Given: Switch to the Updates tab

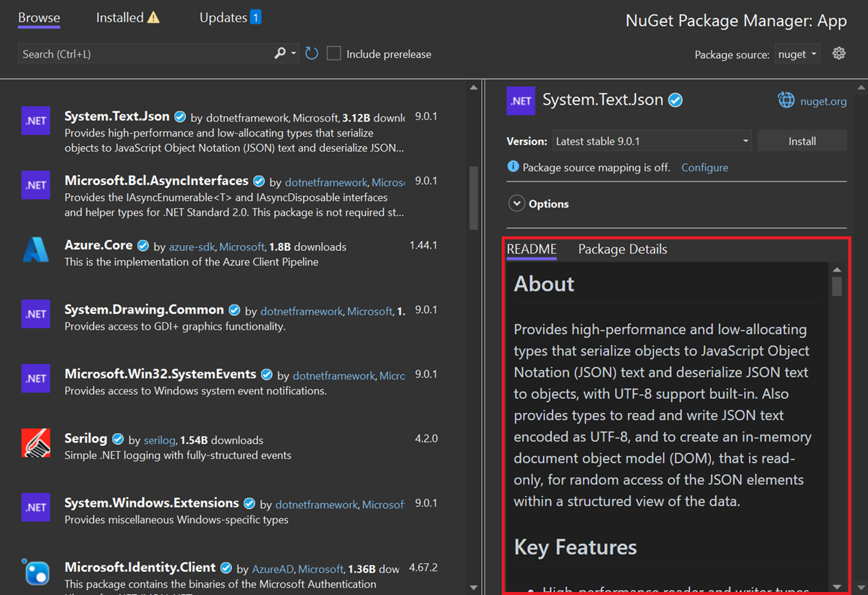Looking at the screenshot, I should [x=223, y=17].
